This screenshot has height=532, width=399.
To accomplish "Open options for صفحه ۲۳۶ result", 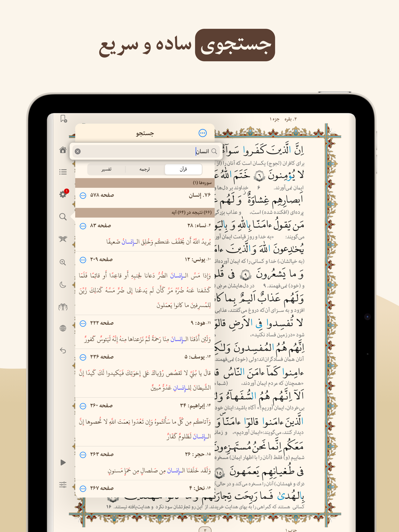I will [83, 357].
